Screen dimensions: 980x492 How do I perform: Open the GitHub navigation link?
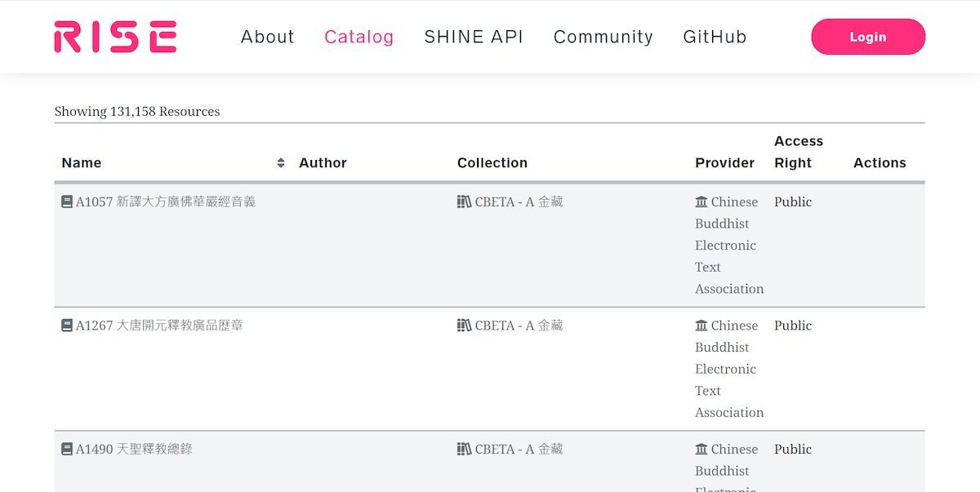click(x=715, y=37)
